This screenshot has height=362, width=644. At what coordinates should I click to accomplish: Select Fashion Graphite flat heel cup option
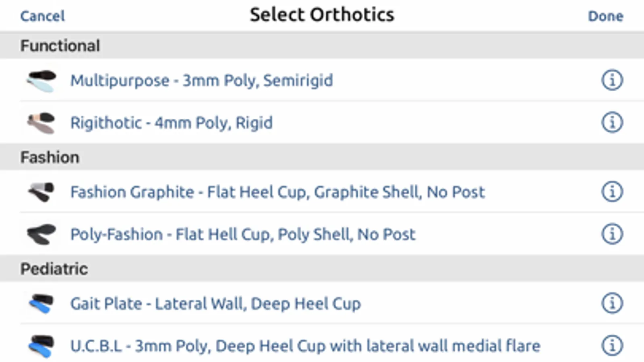click(x=277, y=192)
